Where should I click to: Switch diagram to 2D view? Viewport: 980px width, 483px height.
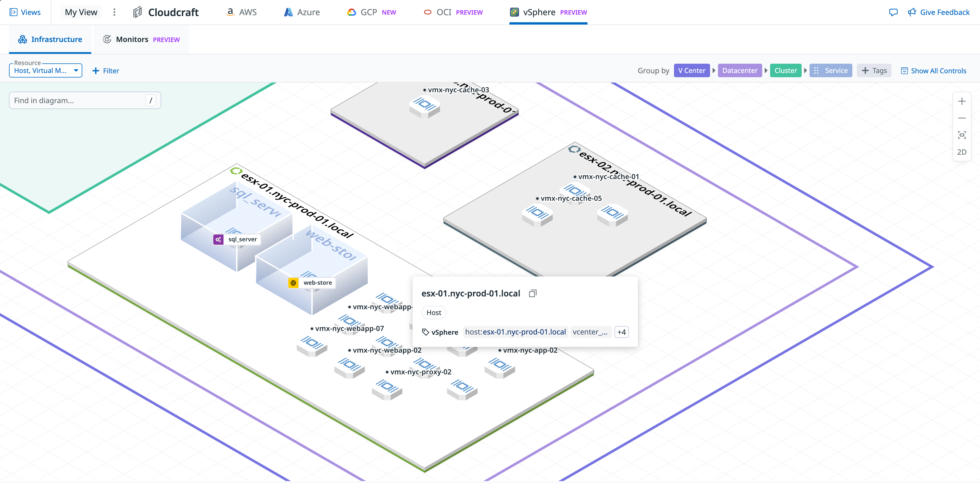[x=962, y=152]
